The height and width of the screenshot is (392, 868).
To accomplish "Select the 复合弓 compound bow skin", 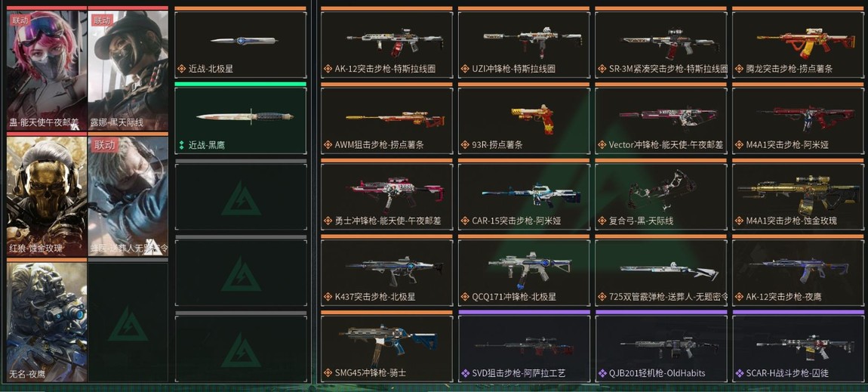I will (660, 196).
